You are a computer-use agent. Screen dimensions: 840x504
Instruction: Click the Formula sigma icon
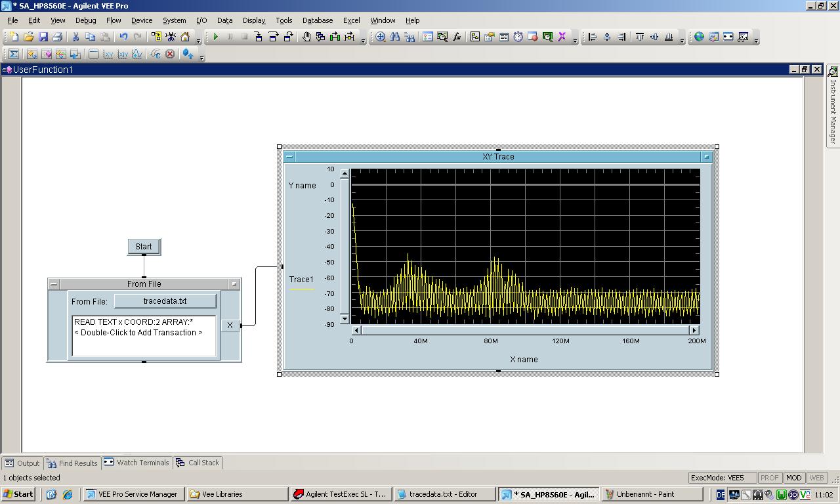tap(13, 54)
